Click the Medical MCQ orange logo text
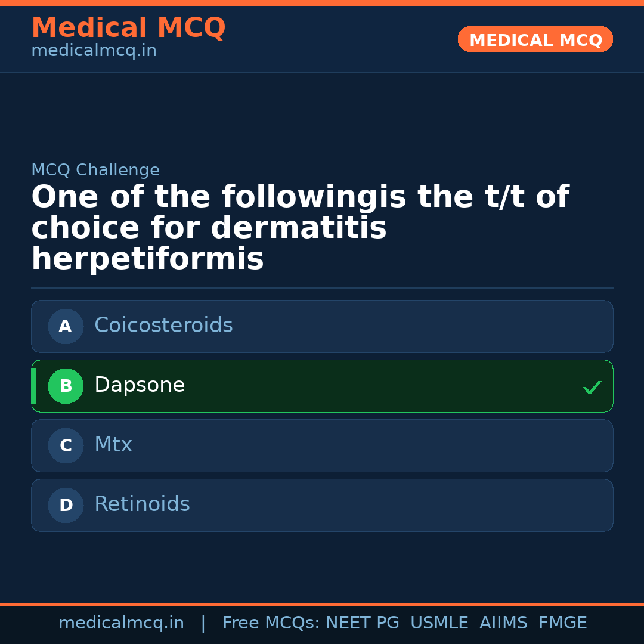The height and width of the screenshot is (644, 644). (128, 28)
